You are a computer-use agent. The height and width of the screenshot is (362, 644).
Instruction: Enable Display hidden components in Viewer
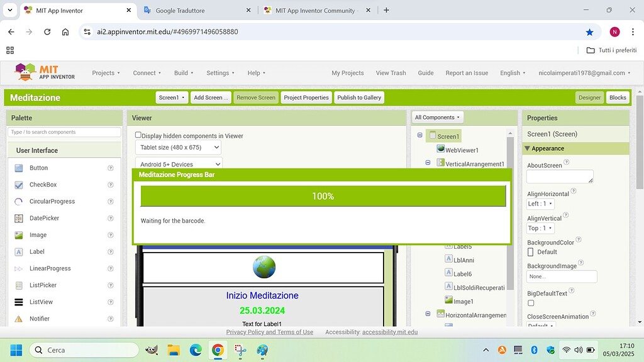coord(137,135)
